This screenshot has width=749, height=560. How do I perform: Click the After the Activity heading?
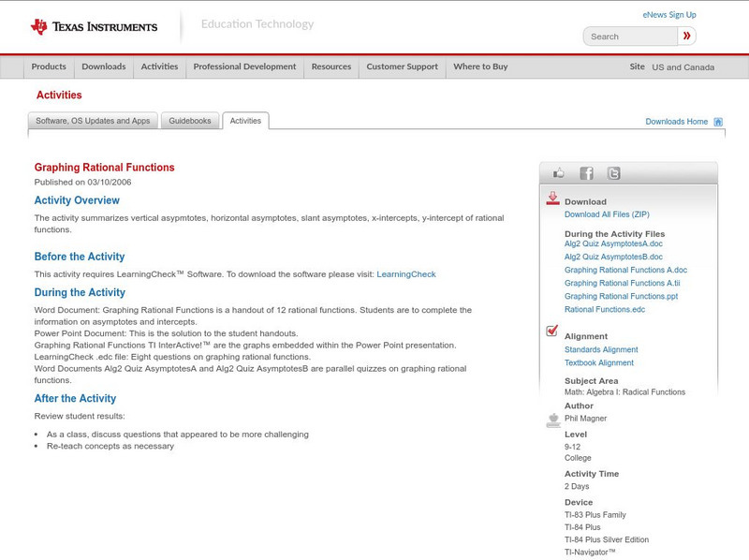click(75, 399)
